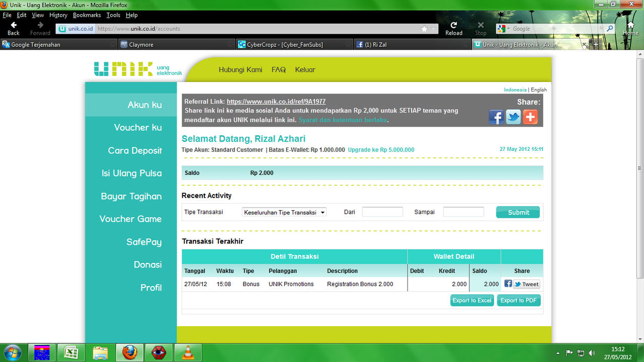Switch to Claymore tab
The width and height of the screenshot is (644, 362).
(x=177, y=44)
